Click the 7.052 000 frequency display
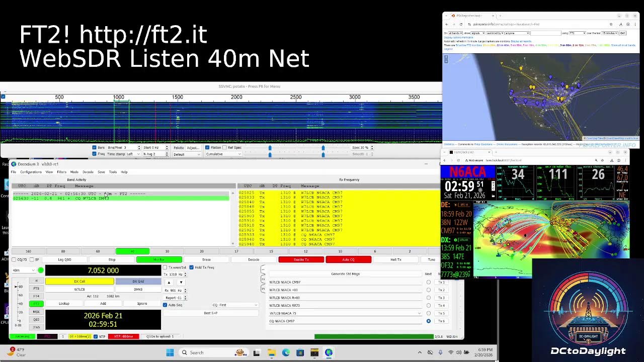 coord(103,270)
